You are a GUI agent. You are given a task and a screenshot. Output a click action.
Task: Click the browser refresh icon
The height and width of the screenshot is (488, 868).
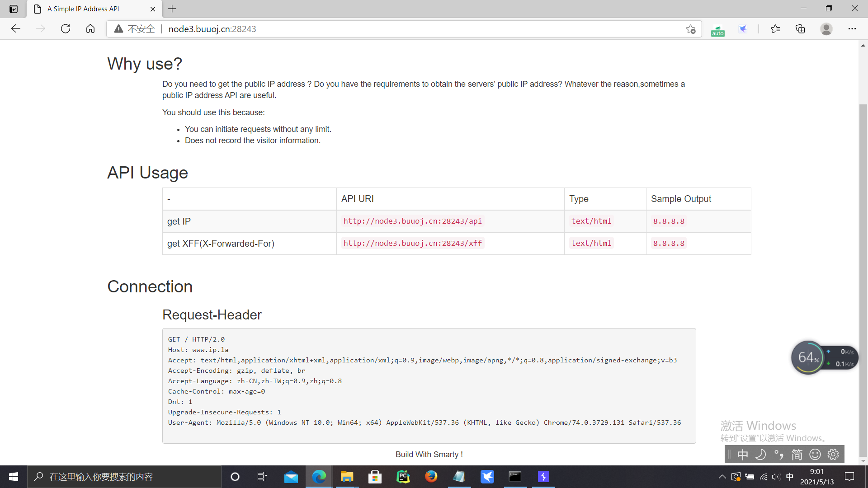(66, 29)
